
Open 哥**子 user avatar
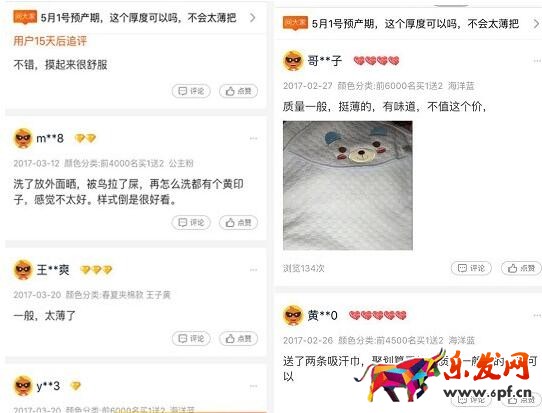point(293,61)
